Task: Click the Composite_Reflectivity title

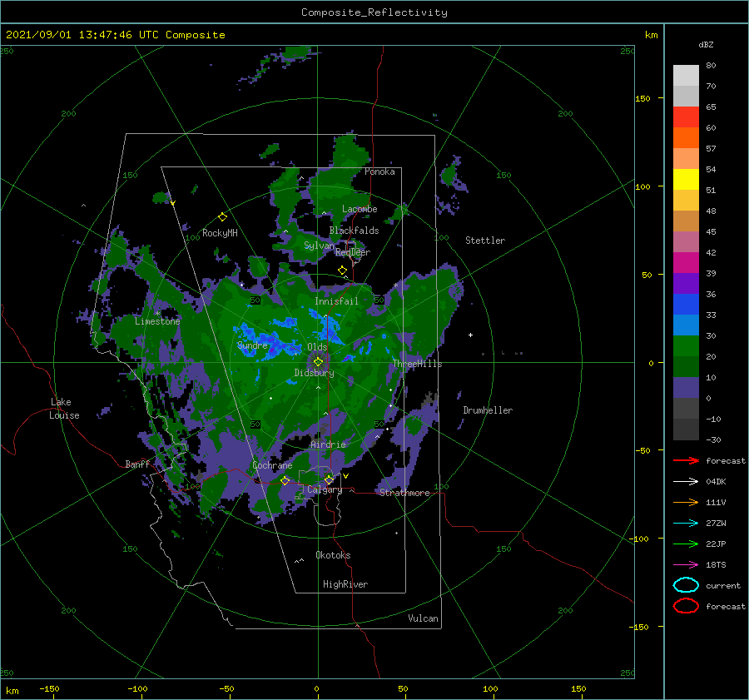Action: pos(374,12)
